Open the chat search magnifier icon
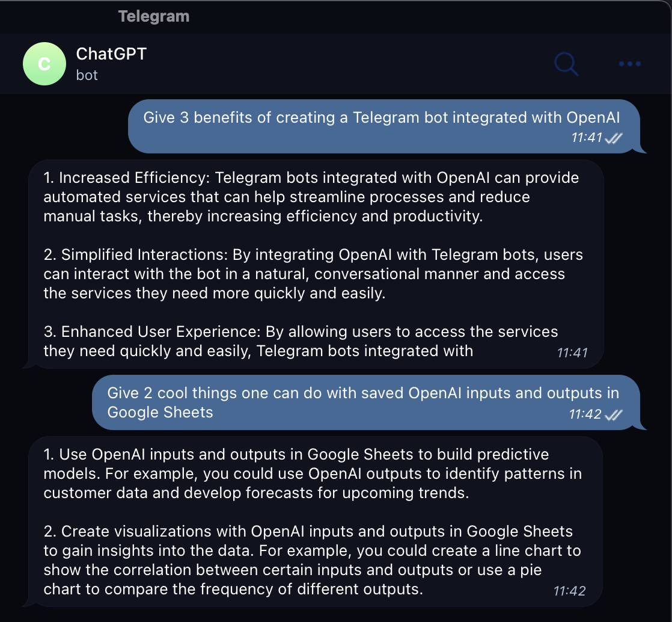 coord(566,63)
